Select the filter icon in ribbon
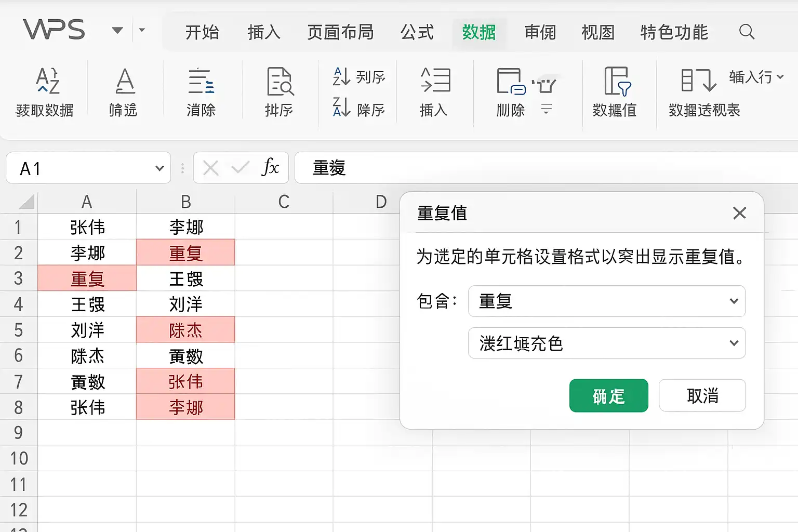Viewport: 798px width, 532px height. (x=125, y=81)
